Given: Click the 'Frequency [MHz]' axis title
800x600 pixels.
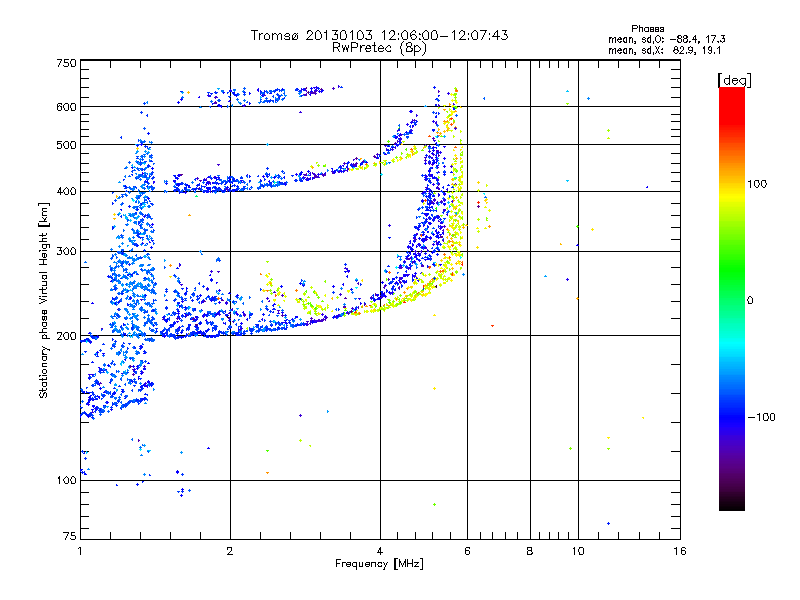Looking at the screenshot, I should coord(379,564).
